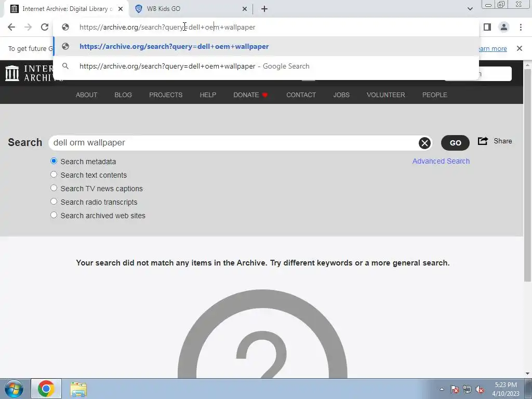532x399 pixels.
Task: Reload the page with the refresh icon
Action: click(x=45, y=27)
